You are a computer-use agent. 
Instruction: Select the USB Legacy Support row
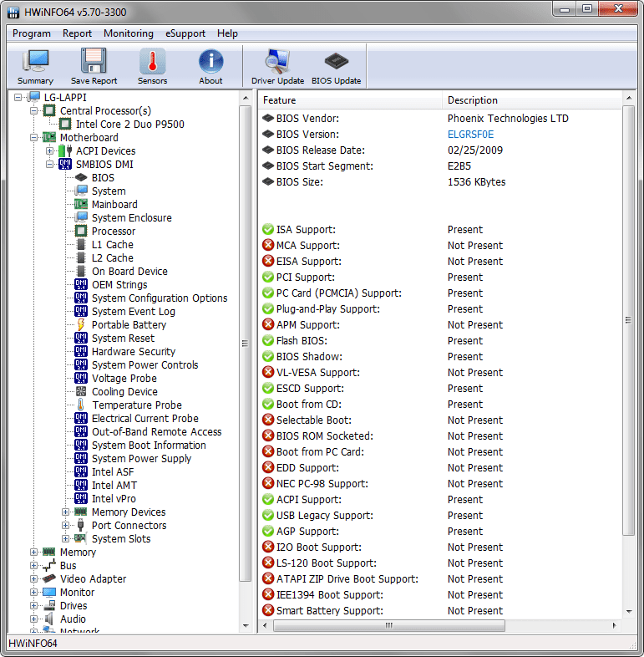(439, 516)
